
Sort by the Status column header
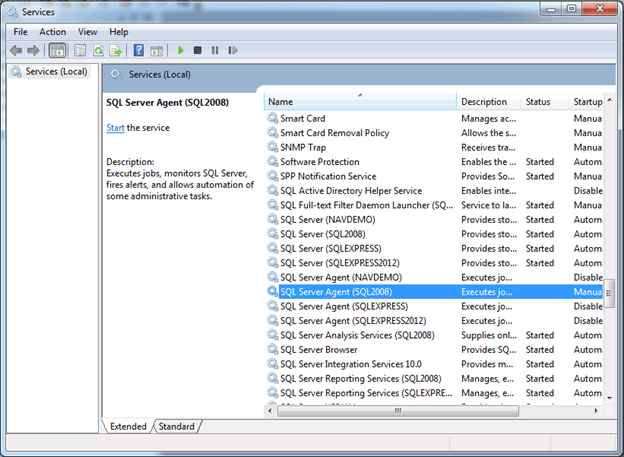[545, 102]
